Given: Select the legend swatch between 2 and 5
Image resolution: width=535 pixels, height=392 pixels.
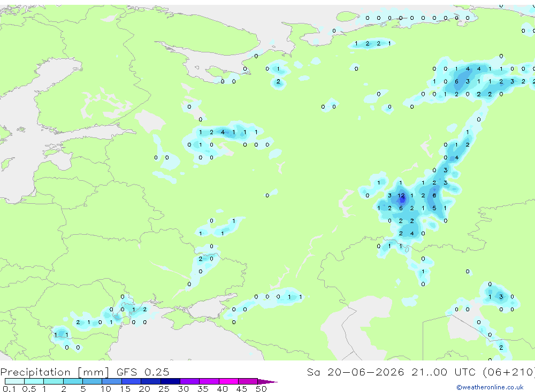Looking at the screenshot, I should coord(73,381).
